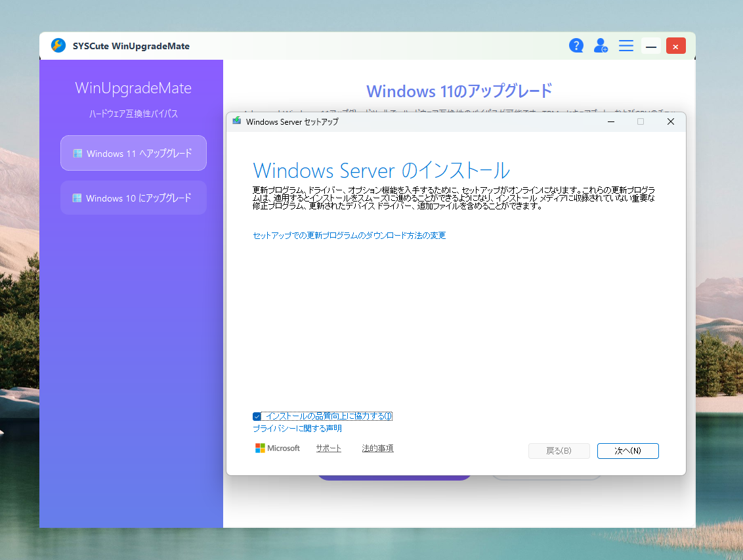Click the blue help question mark icon

coord(576,45)
